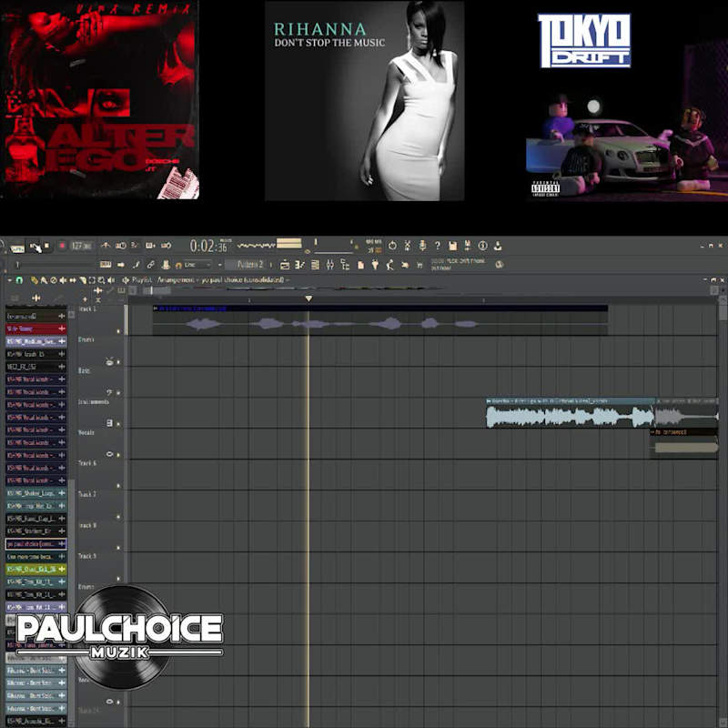Click the microphone recording icon
728x728 pixels.
click(422, 246)
